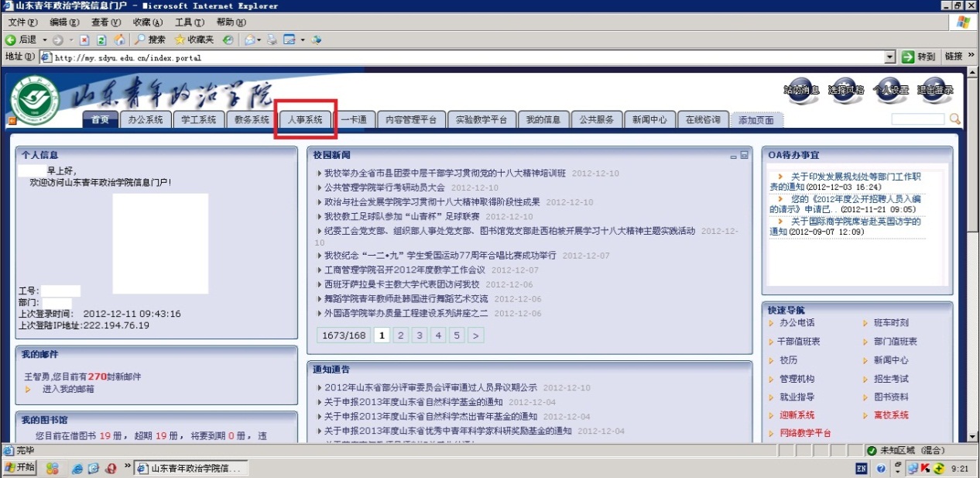This screenshot has width=980, height=478.
Task: Open the 工具 menu
Action: click(x=187, y=22)
